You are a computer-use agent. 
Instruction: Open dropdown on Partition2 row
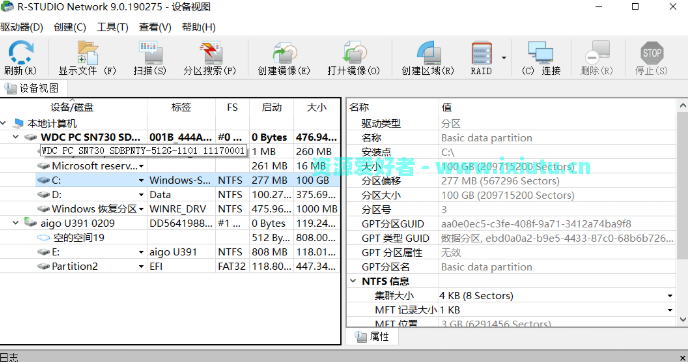pyautogui.click(x=141, y=266)
